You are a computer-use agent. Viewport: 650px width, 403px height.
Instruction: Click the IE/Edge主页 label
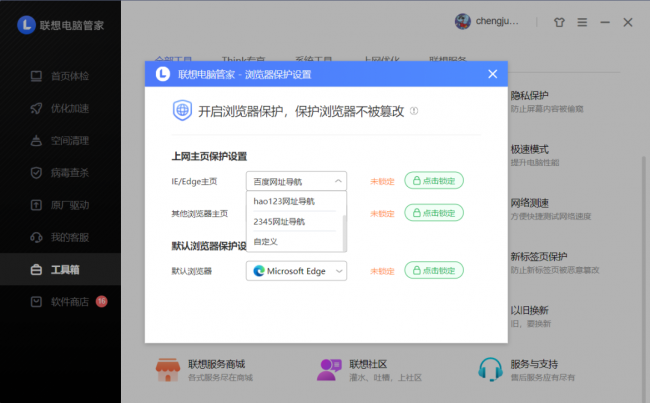(x=194, y=181)
